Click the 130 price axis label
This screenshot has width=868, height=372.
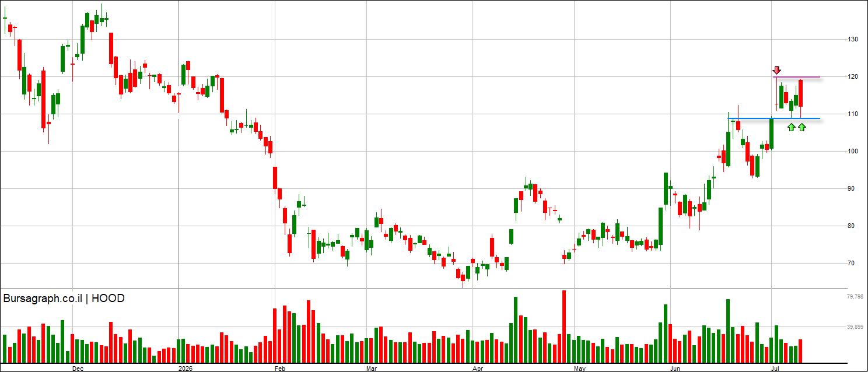click(x=853, y=39)
